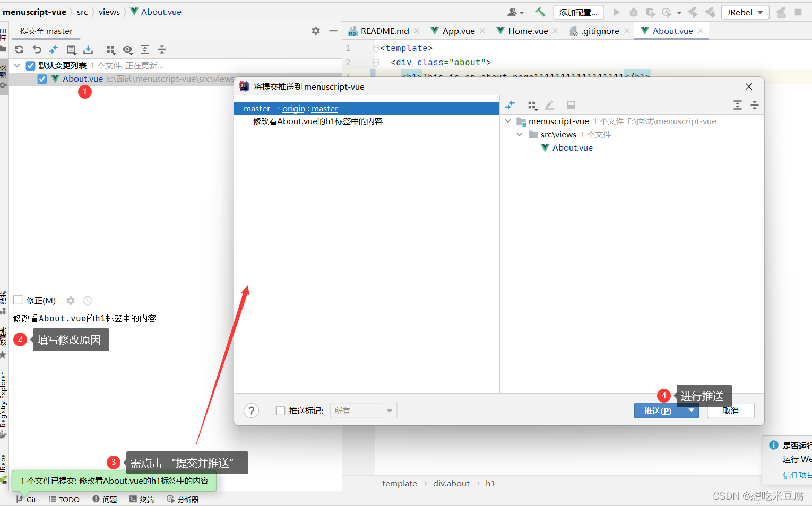
Task: Click the div.about breadcrumb in editor footer
Action: [451, 483]
